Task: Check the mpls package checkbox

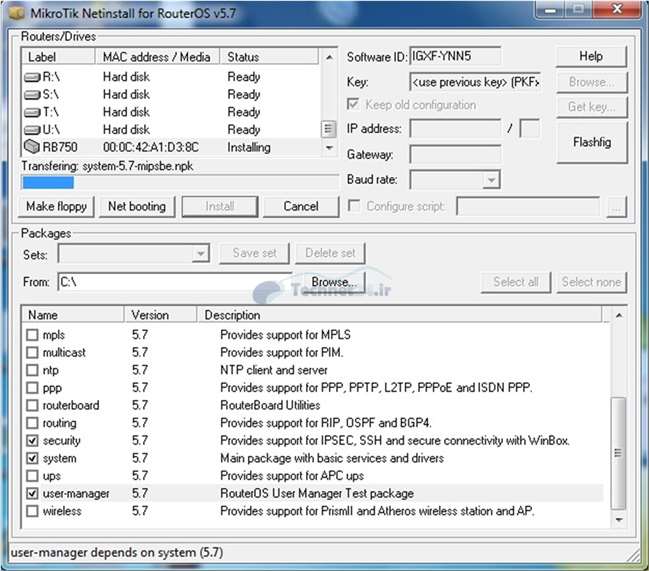Action: (32, 335)
